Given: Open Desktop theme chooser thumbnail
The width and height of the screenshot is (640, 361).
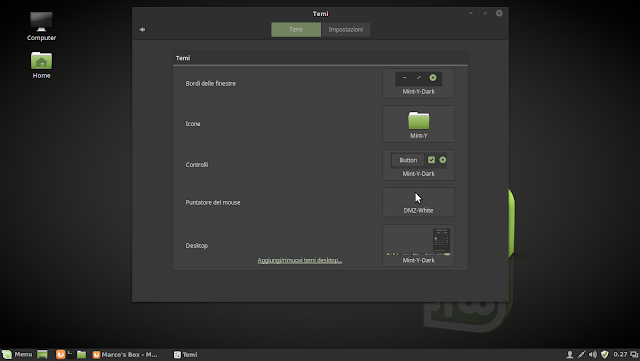Looking at the screenshot, I should [x=418, y=245].
